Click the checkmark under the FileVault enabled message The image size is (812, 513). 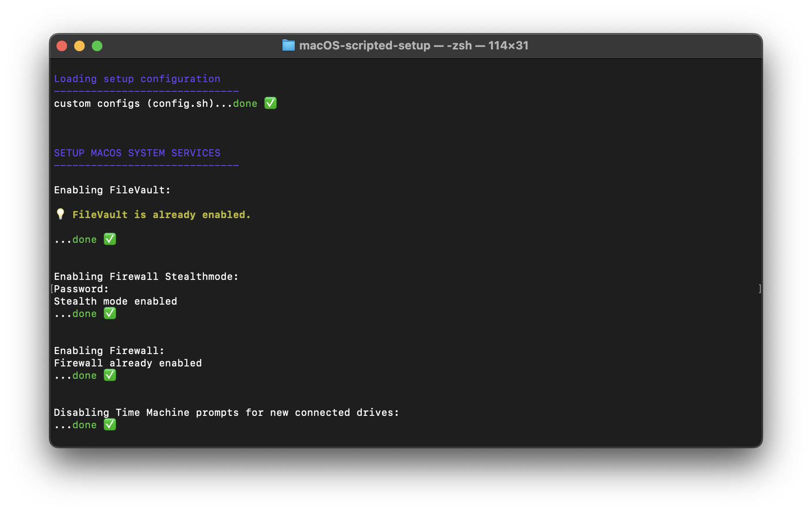109,239
